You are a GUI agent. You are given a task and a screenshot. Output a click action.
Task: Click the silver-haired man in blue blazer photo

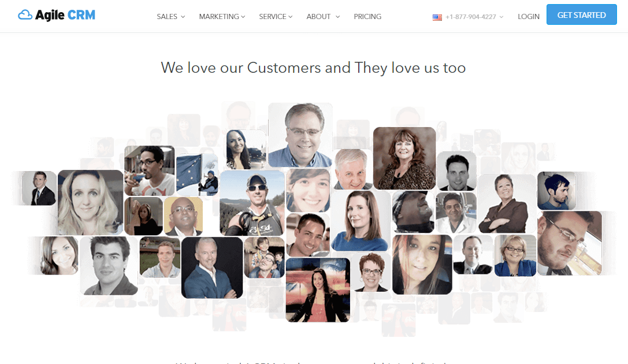tap(212, 268)
